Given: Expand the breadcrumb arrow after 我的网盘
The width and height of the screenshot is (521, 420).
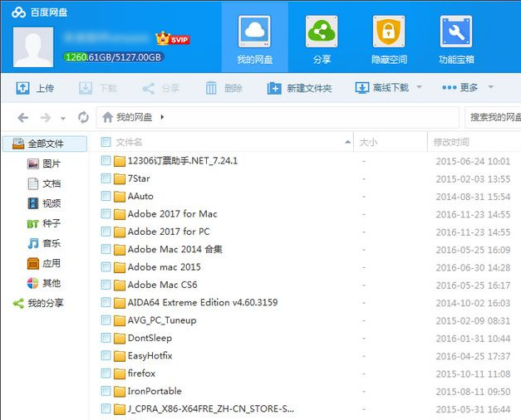Looking at the screenshot, I should tap(162, 117).
